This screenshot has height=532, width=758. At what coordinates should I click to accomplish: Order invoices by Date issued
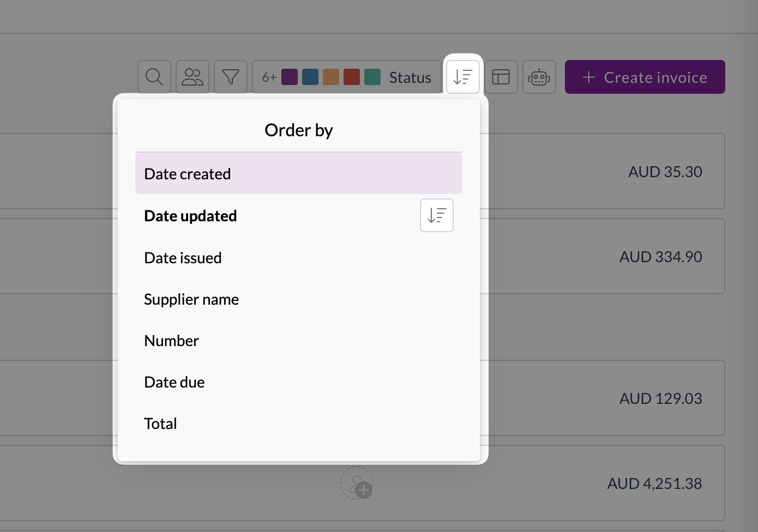click(299, 258)
